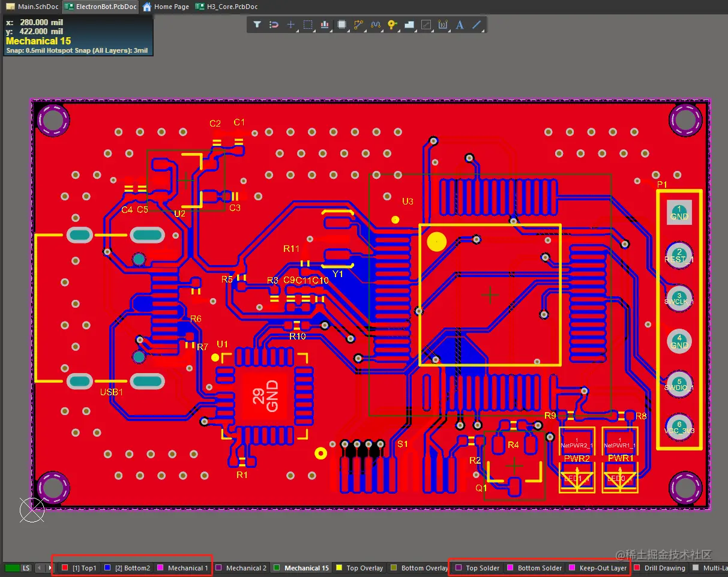Image resolution: width=728 pixels, height=577 pixels.
Task: Select the [2] Bottom2 layer tab
Action: coord(127,567)
